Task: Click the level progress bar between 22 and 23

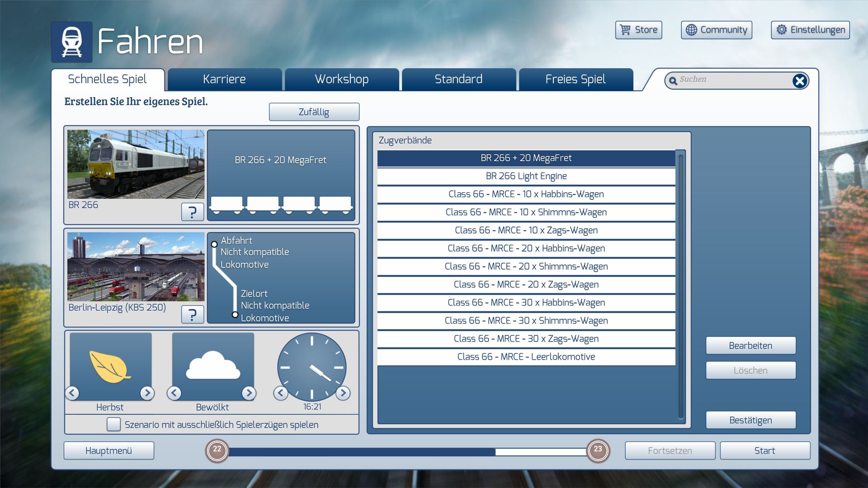Action: tap(407, 451)
